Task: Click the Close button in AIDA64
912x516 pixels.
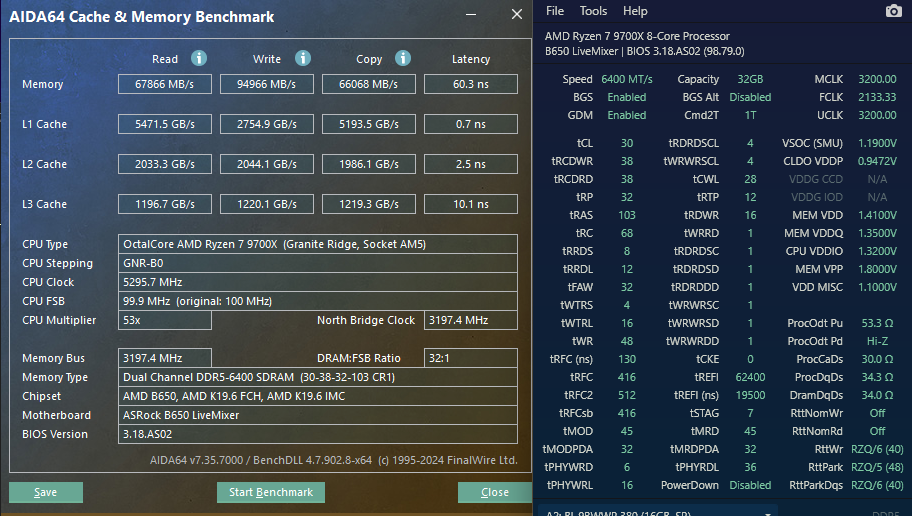Action: [x=494, y=492]
